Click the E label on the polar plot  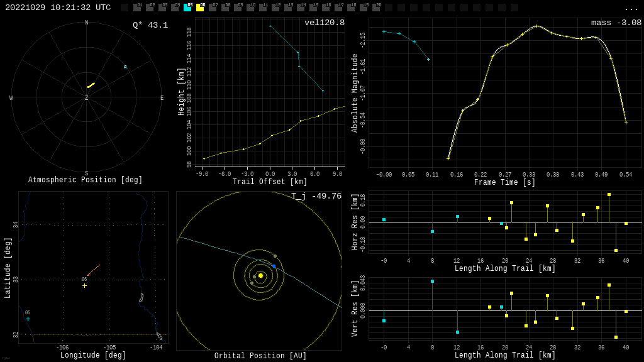coord(162,97)
